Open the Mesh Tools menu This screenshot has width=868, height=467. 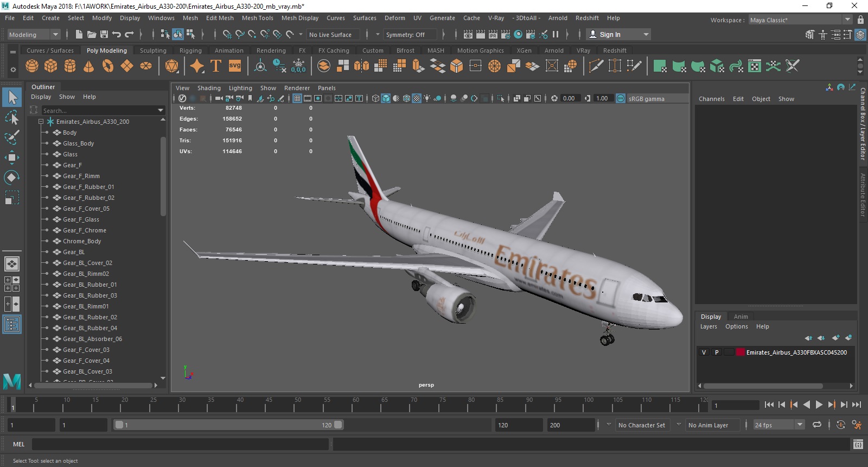(x=258, y=18)
